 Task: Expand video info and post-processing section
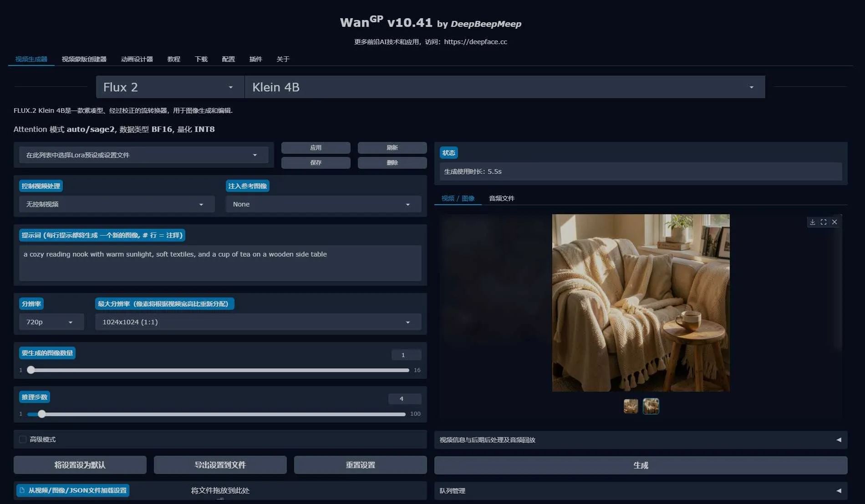coord(838,440)
